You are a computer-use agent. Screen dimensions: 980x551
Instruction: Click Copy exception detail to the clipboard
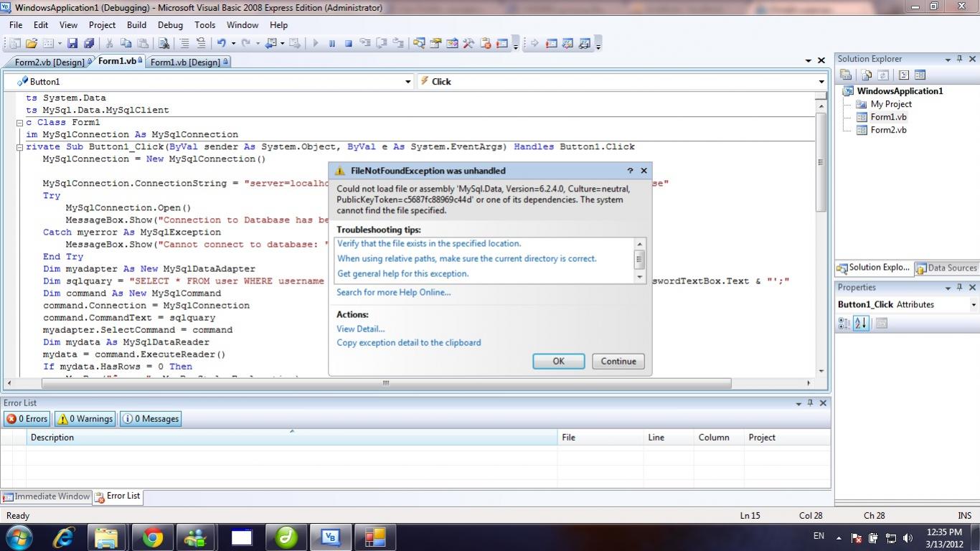click(x=409, y=342)
